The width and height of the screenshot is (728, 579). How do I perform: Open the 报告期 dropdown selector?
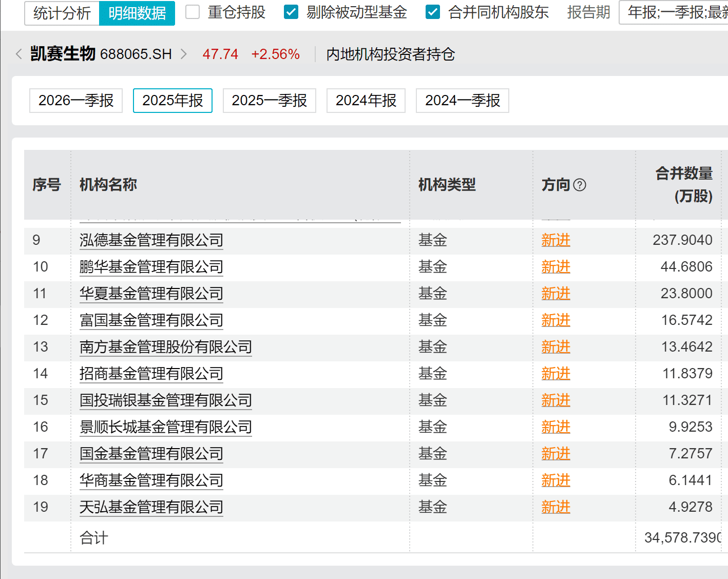pyautogui.click(x=674, y=12)
